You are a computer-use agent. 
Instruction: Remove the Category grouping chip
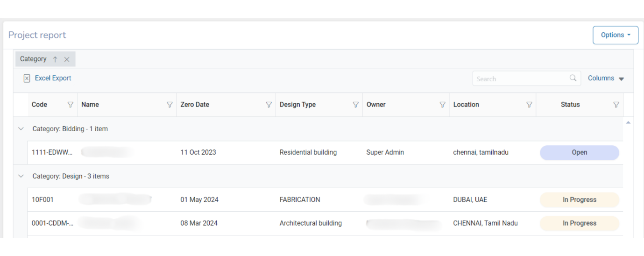(67, 59)
